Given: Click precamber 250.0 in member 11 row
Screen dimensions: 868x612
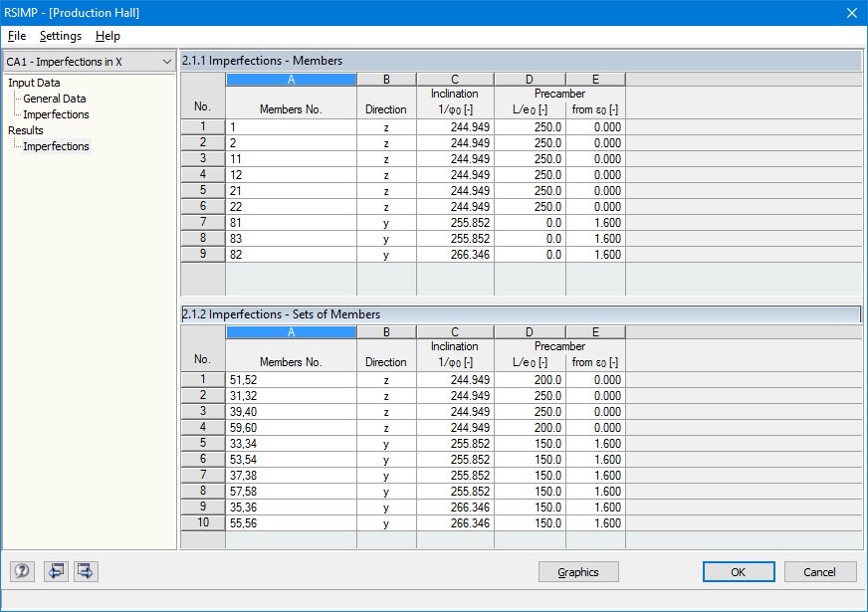Looking at the screenshot, I should pyautogui.click(x=530, y=159).
